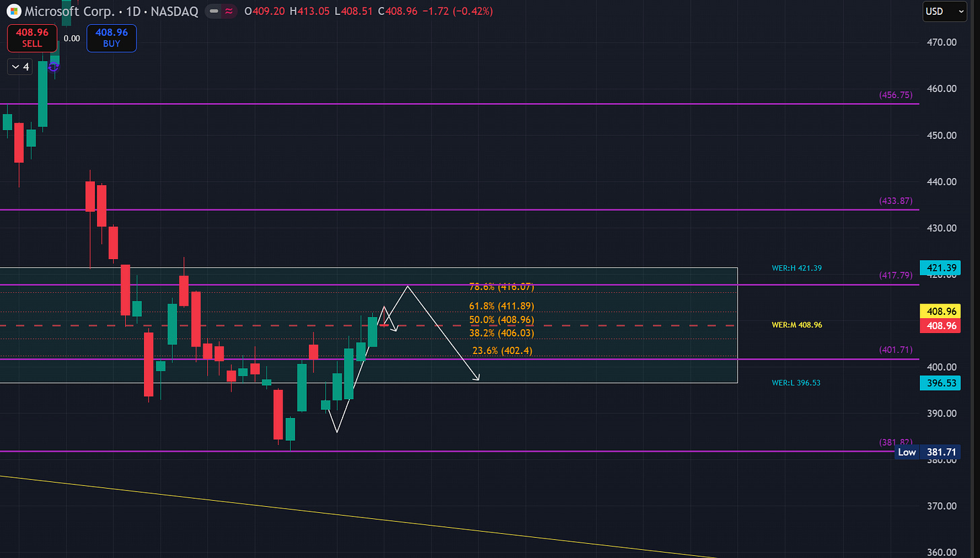Screen dimensions: 980x558
Task: Click the purple circular-arrows marker on the chart
Action: coord(55,67)
